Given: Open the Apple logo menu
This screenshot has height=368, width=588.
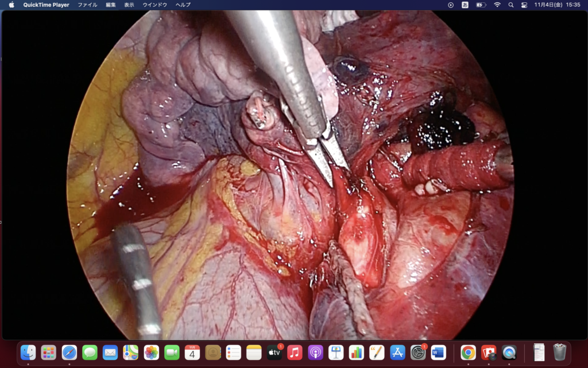Looking at the screenshot, I should coord(11,5).
